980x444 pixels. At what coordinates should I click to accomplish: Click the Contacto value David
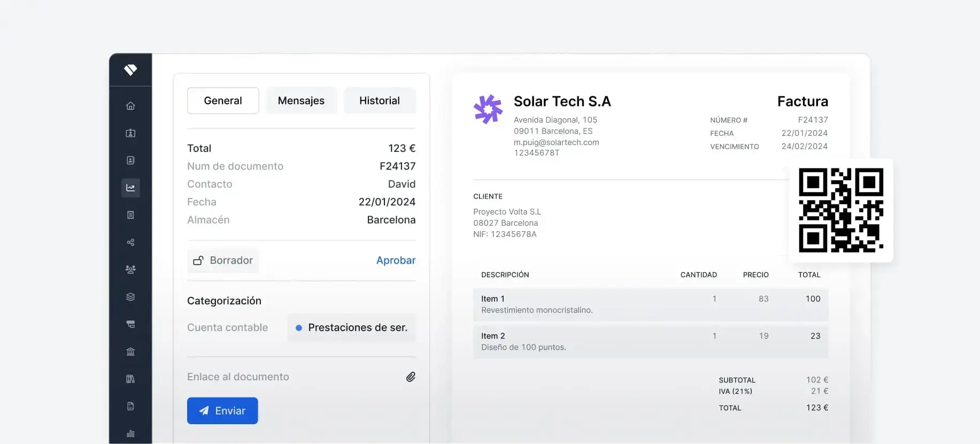402,184
